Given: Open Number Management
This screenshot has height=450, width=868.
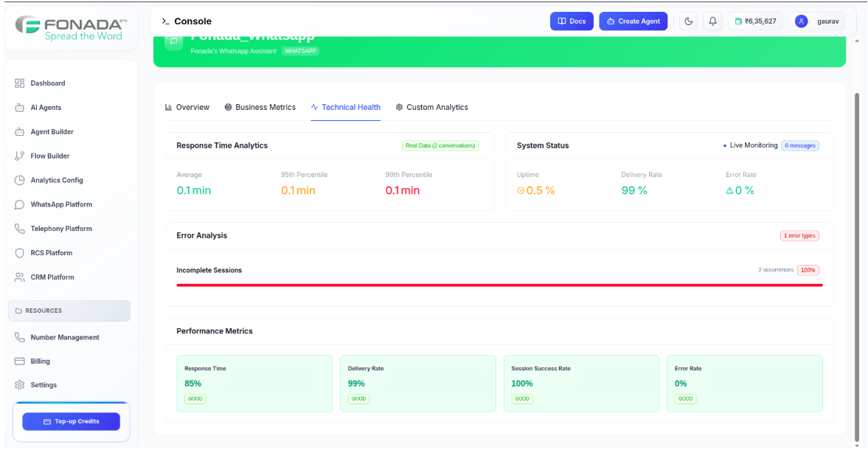Looking at the screenshot, I should tap(65, 337).
